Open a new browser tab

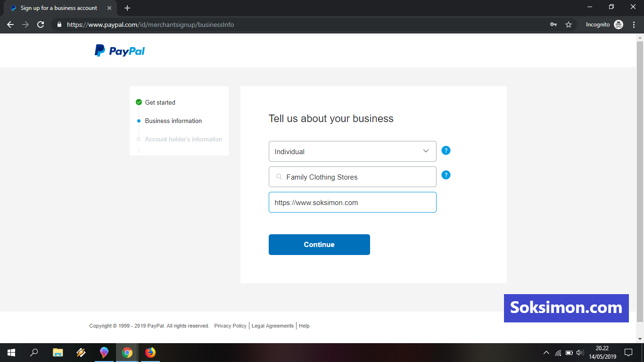tap(127, 8)
